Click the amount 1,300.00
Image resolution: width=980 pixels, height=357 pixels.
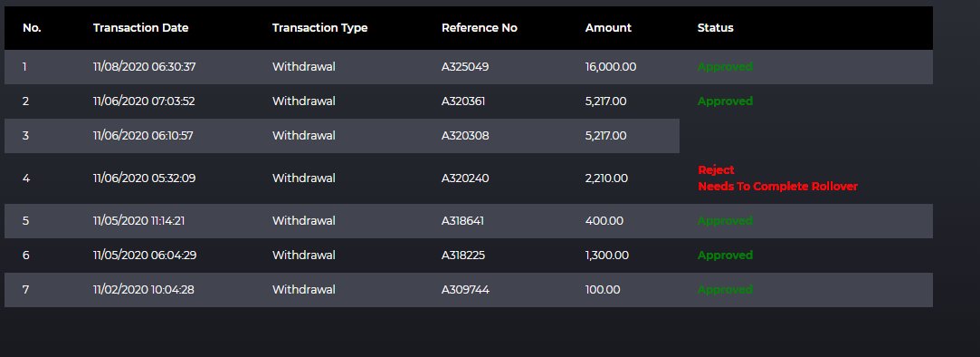(607, 256)
